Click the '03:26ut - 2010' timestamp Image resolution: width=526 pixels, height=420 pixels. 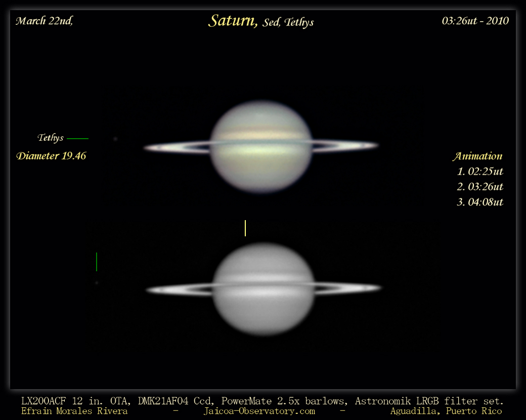pos(475,21)
